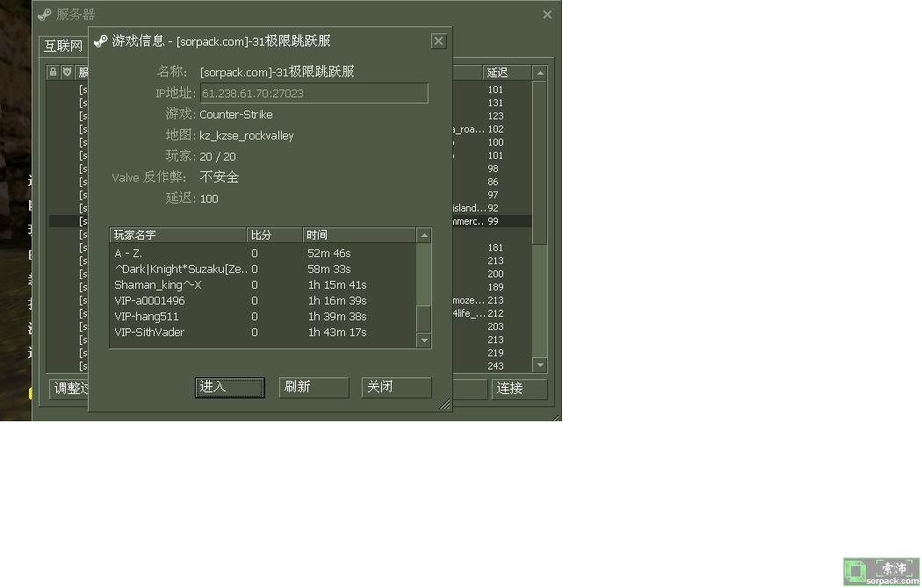The image size is (922, 588).
Task: Sort players by 玩家名字 column
Action: point(178,235)
